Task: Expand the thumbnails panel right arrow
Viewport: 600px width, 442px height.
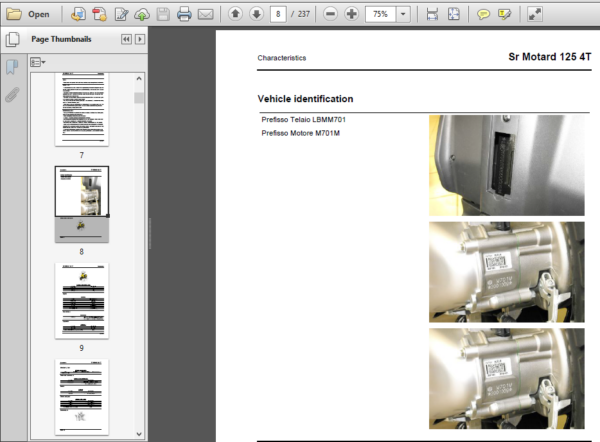Action: pos(140,39)
